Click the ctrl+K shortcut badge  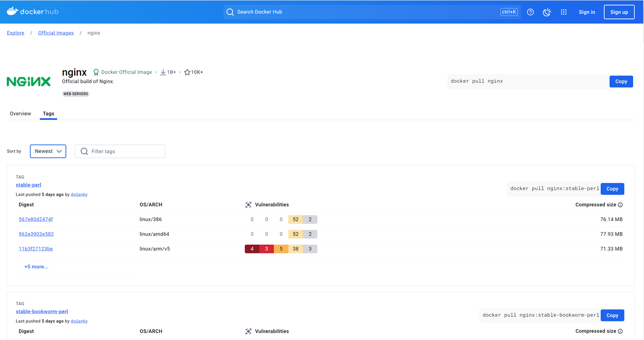[x=509, y=12]
